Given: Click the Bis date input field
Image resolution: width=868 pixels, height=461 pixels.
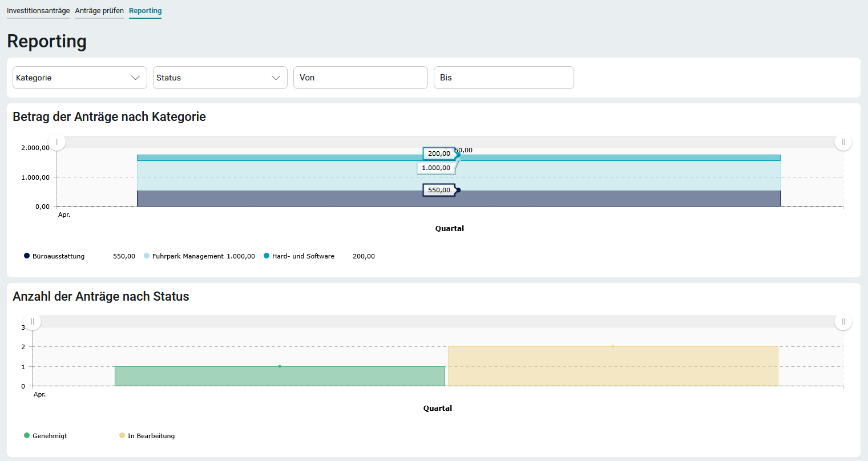Looking at the screenshot, I should point(503,78).
